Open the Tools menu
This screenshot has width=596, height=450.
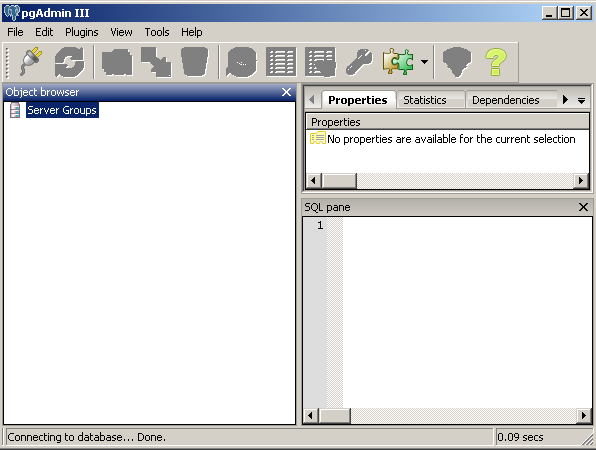[x=157, y=32]
